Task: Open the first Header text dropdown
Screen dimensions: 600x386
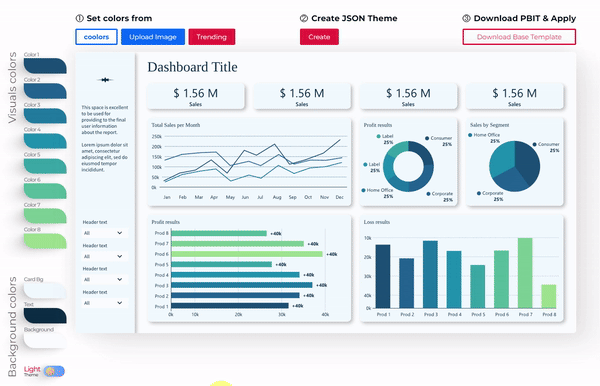Action: point(104,233)
